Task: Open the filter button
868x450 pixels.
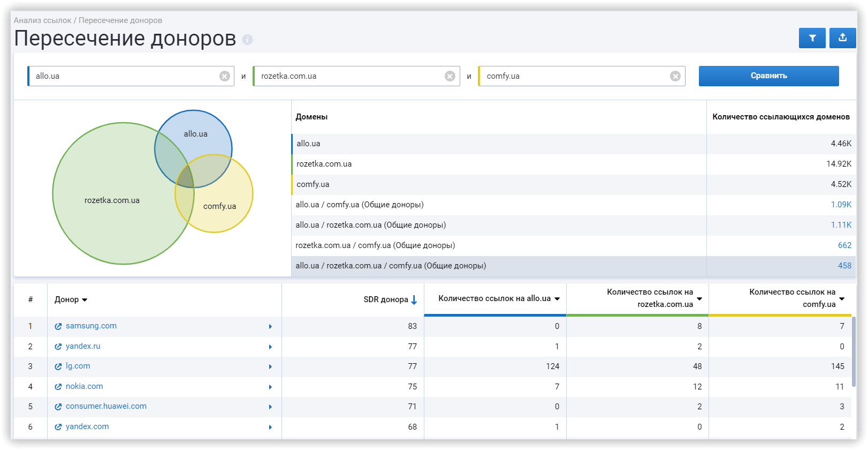Action: 812,38
